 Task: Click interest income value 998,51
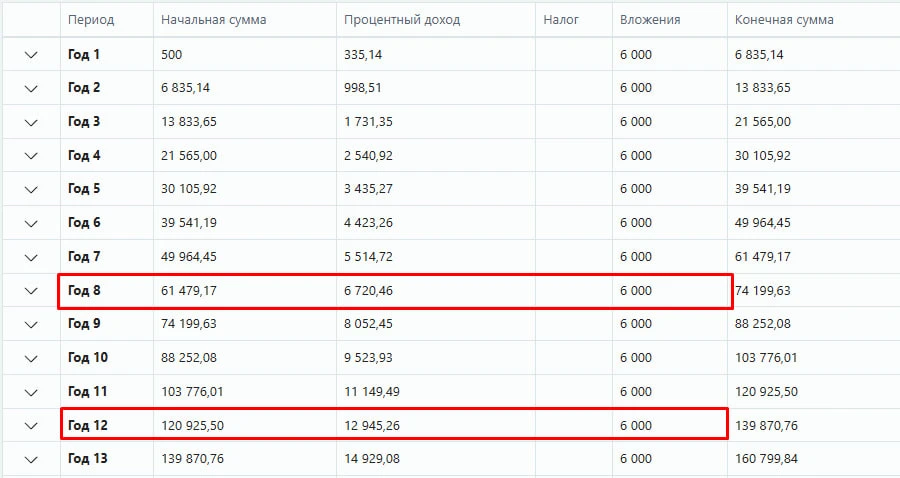tap(363, 88)
